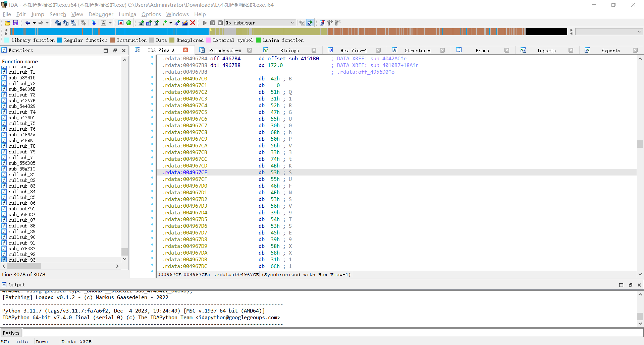Click the green circle status icon

point(129,23)
